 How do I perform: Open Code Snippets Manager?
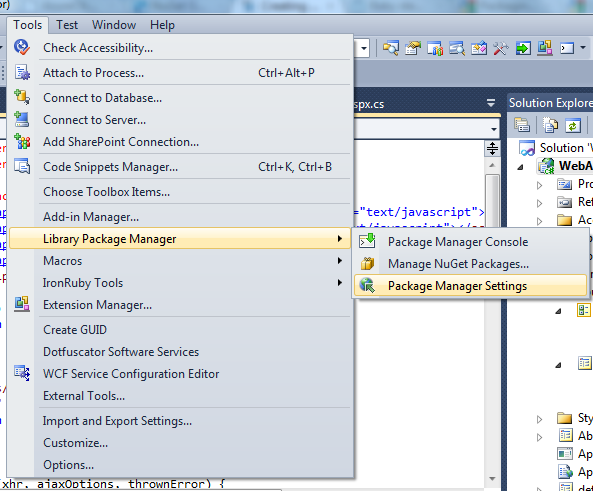[x=180, y=167]
